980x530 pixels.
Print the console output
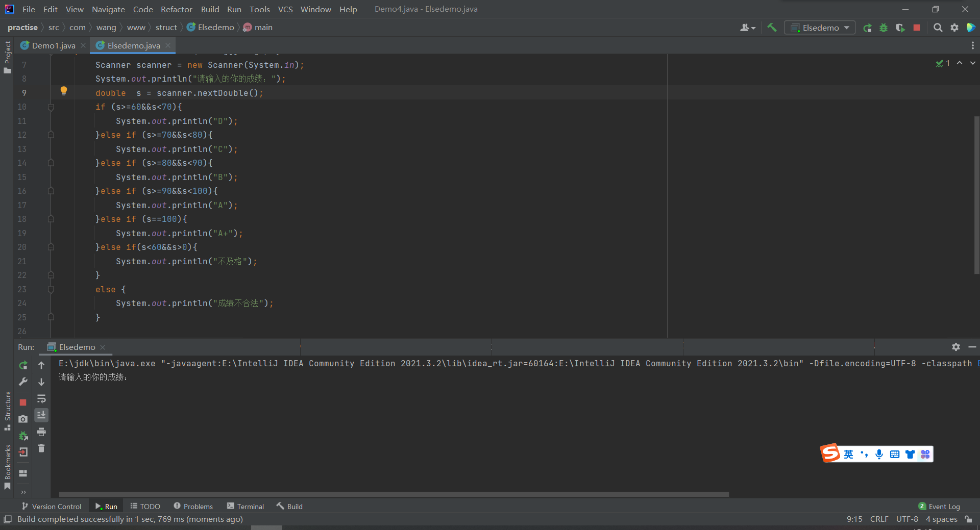41,432
